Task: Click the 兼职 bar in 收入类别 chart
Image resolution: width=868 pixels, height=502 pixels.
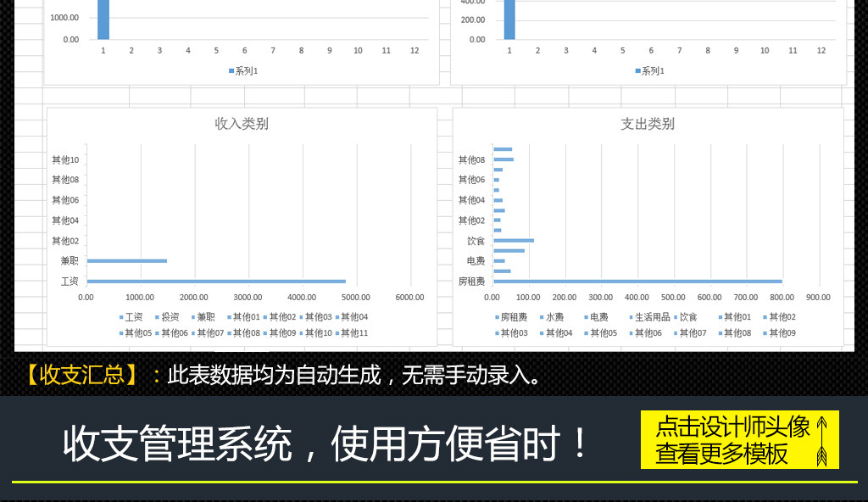Action: pyautogui.click(x=127, y=261)
